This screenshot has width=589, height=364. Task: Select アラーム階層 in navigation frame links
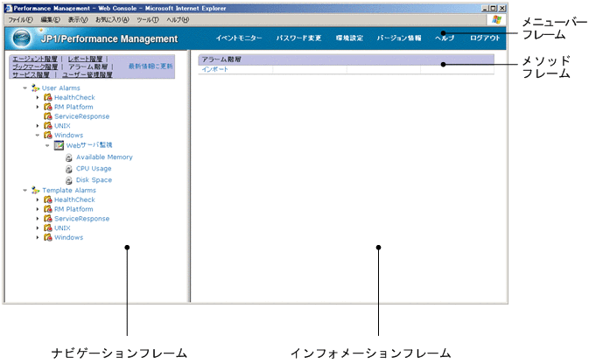(x=88, y=66)
